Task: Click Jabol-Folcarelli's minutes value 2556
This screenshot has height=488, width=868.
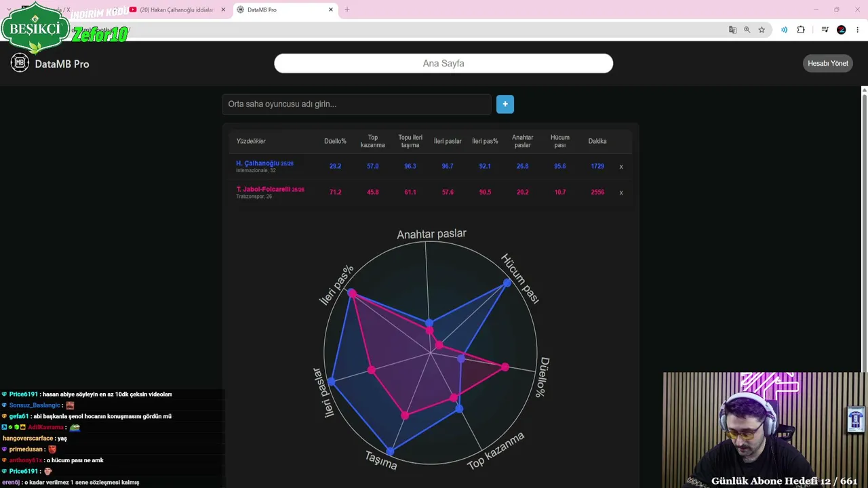Action: point(597,192)
